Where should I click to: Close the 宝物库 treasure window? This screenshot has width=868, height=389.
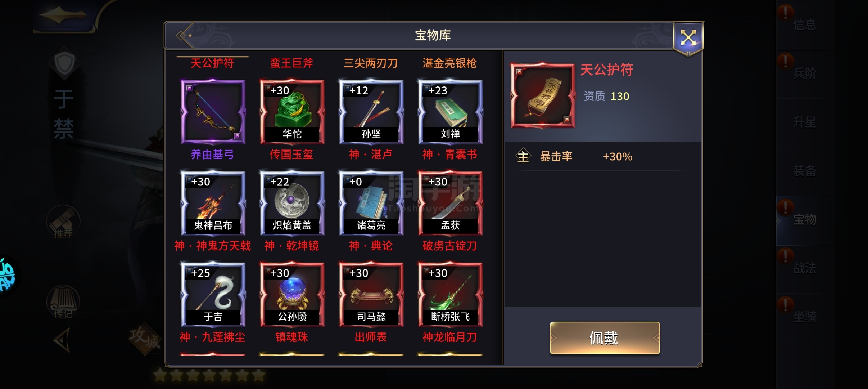tap(688, 37)
